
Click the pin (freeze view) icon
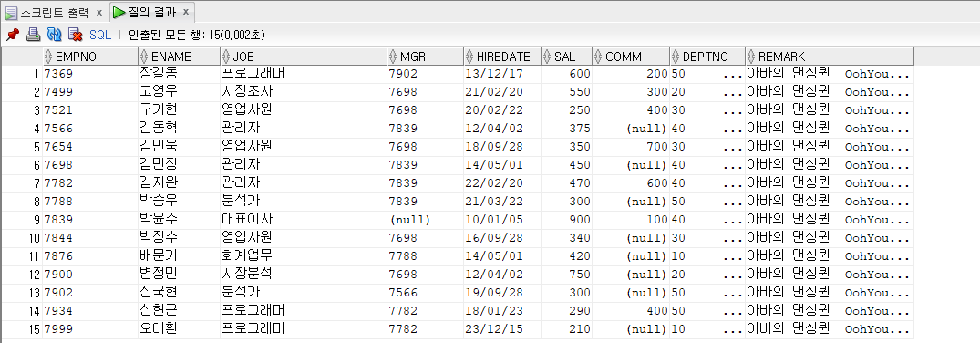click(13, 35)
